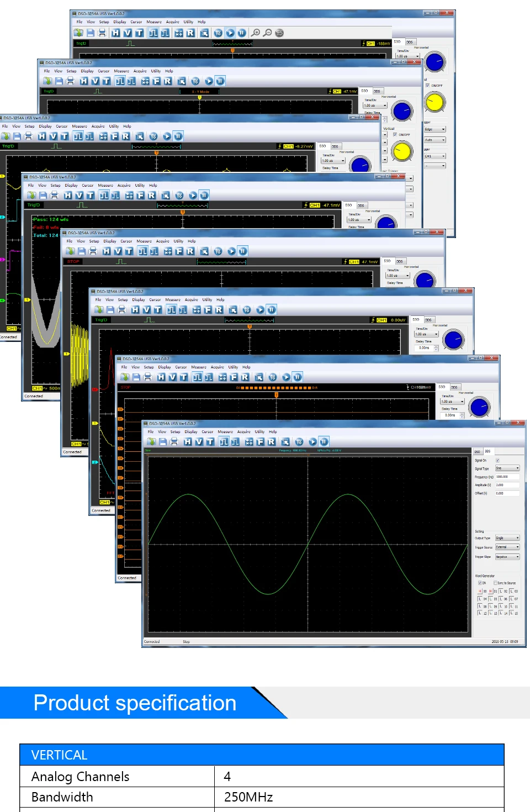Expand the Output Type dropdown showing Single

coord(507,538)
